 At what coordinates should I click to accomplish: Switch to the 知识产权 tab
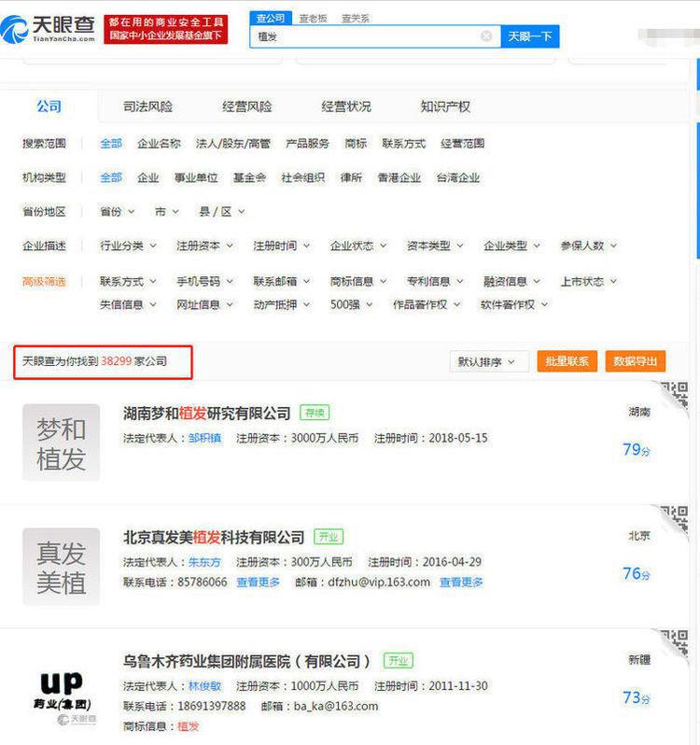click(445, 106)
